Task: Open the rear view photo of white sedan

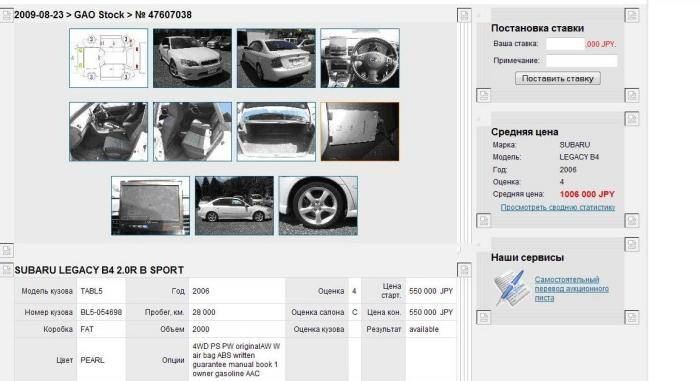Action: 276,58
